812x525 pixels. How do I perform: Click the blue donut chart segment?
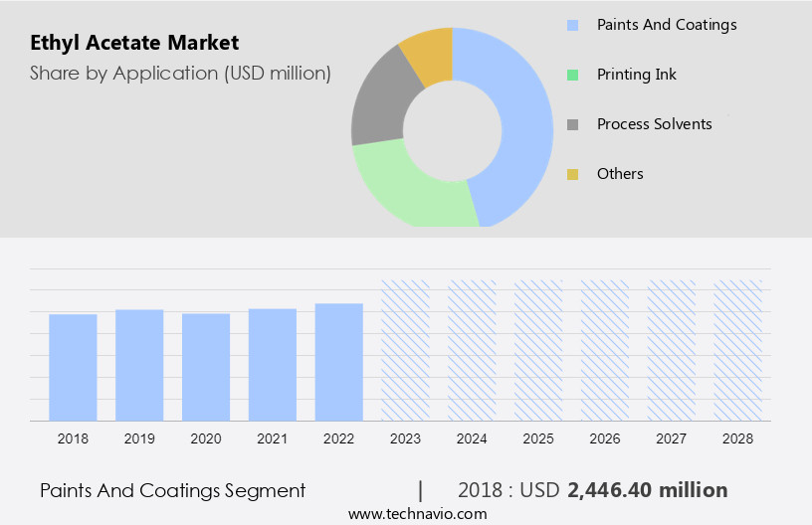(522, 119)
